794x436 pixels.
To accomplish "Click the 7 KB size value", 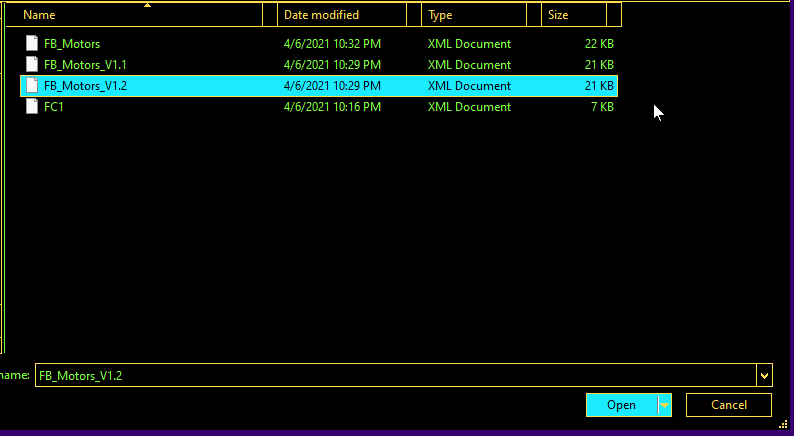I will click(602, 107).
